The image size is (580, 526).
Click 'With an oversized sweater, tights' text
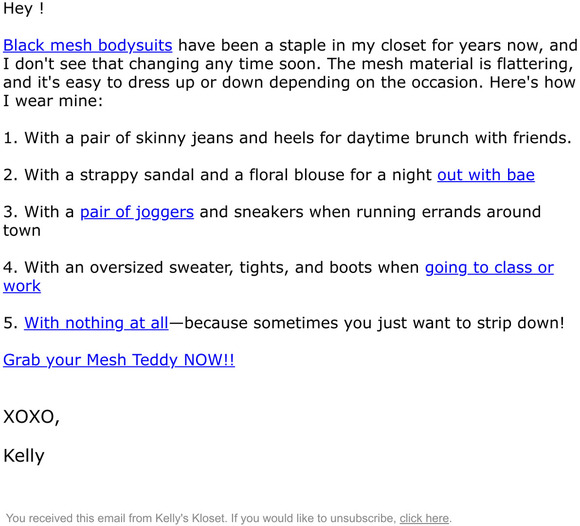pyautogui.click(x=156, y=267)
